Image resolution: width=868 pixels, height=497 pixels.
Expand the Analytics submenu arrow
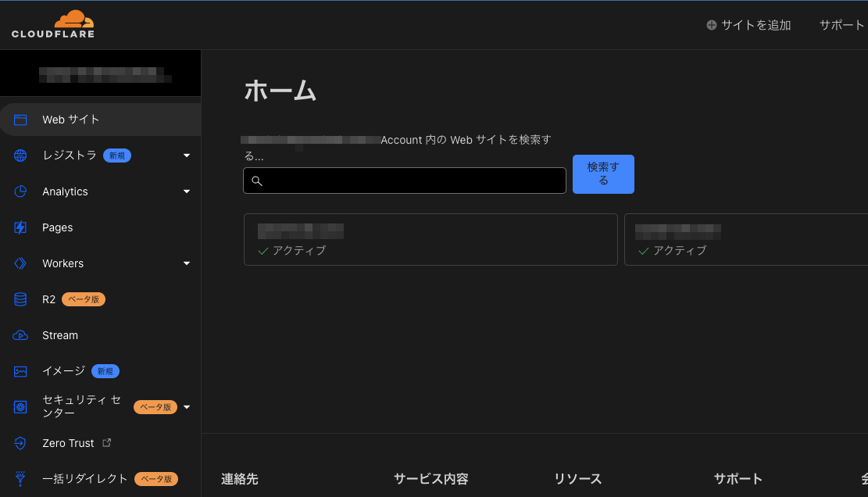187,191
